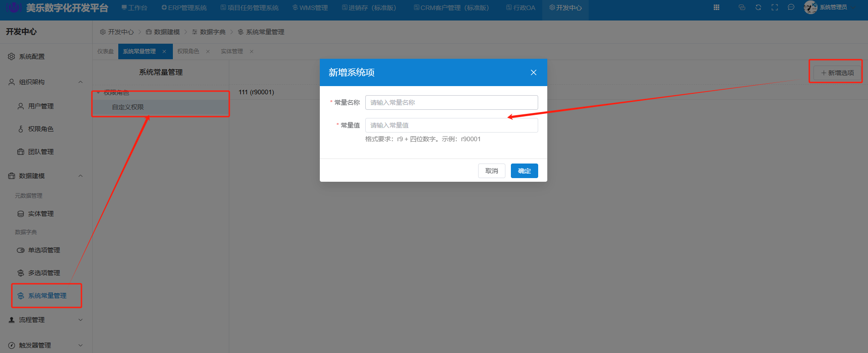Open the message bubble icon in header
The width and height of the screenshot is (868, 353).
click(x=791, y=7)
